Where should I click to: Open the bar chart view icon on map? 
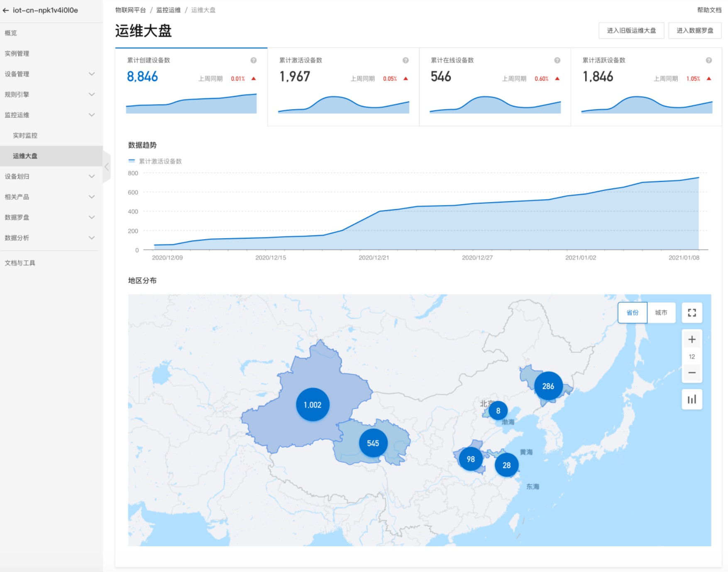click(x=692, y=399)
